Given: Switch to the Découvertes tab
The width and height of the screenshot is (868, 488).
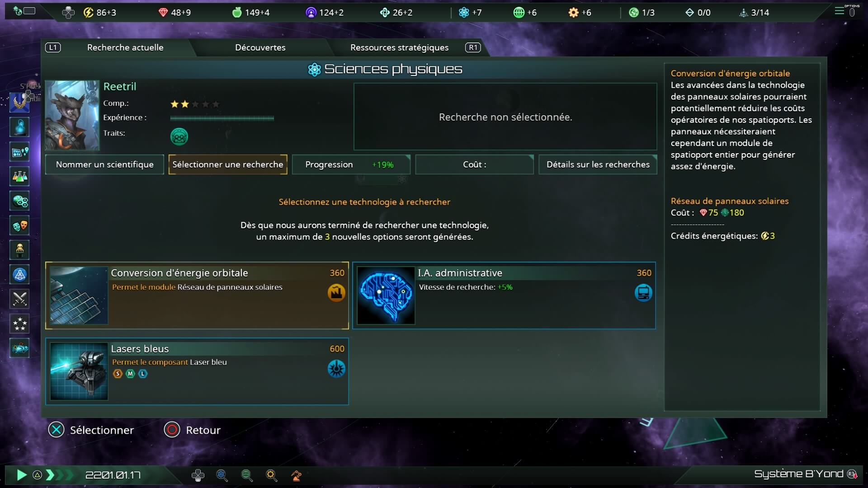Looking at the screenshot, I should coord(260,47).
